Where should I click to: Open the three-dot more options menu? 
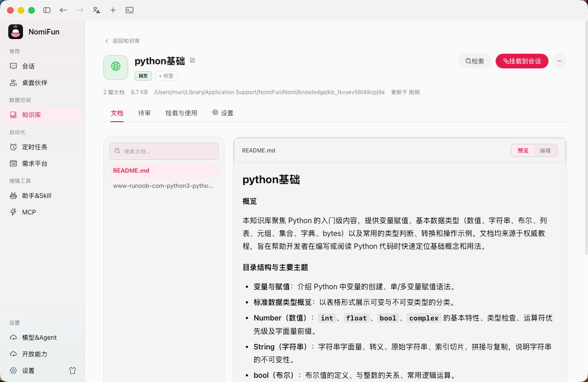click(560, 61)
